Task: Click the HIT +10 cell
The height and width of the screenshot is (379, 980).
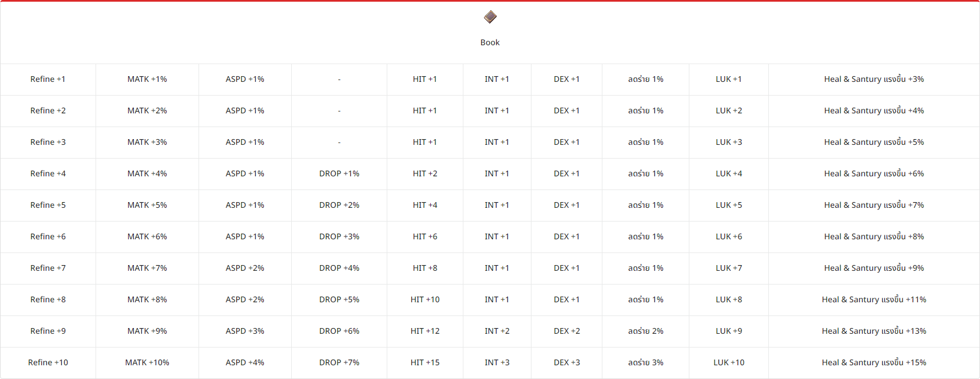Action: point(425,299)
